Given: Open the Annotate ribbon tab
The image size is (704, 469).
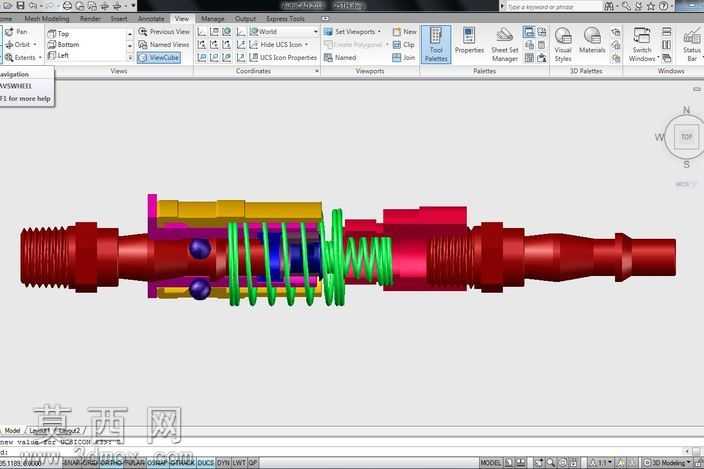Looking at the screenshot, I should [x=151, y=19].
